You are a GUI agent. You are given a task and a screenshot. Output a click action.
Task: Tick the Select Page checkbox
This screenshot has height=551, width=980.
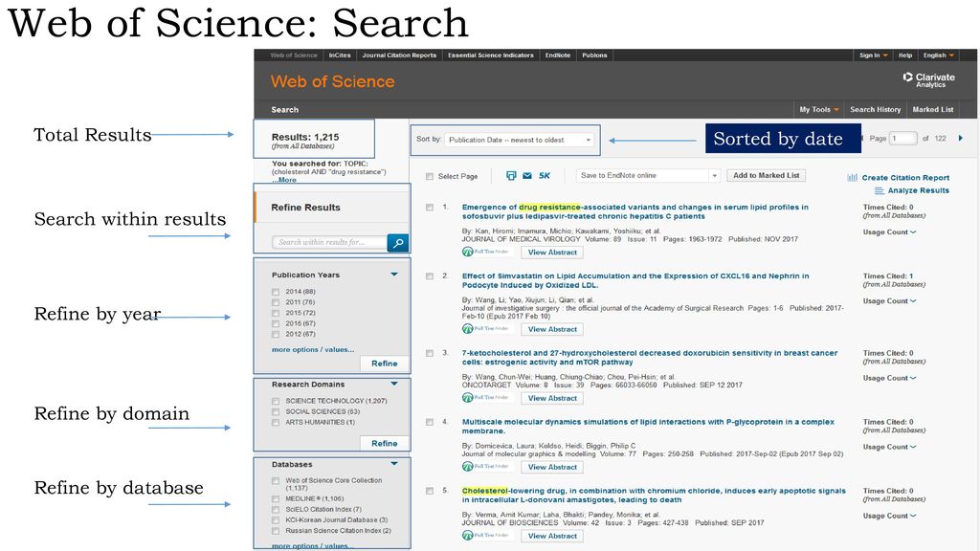[x=430, y=176]
